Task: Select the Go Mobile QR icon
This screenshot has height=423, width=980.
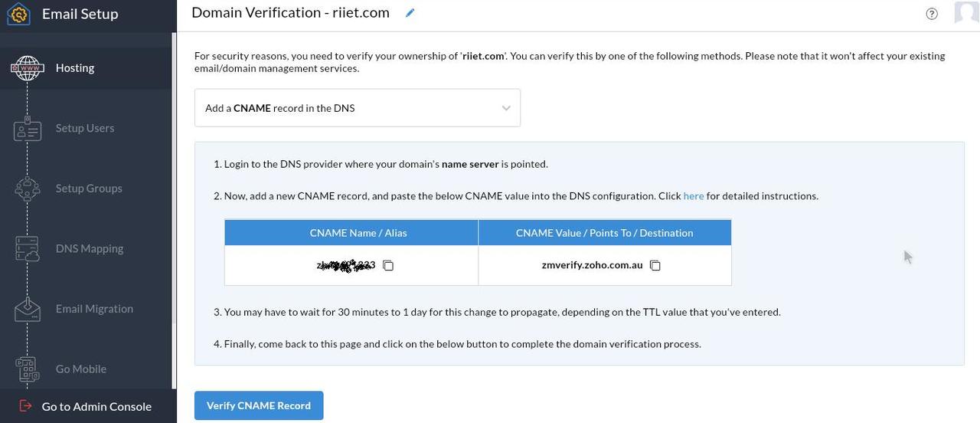Action: click(28, 369)
